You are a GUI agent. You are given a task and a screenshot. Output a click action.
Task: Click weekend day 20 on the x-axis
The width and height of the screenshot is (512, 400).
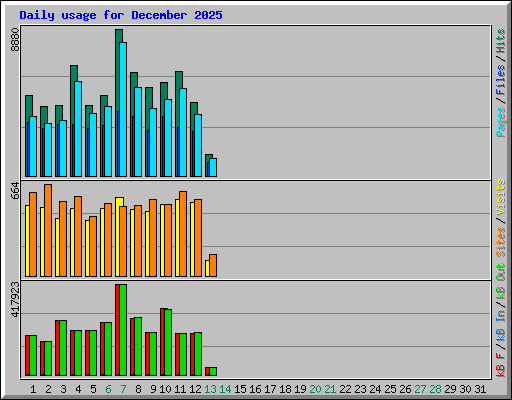[315, 389]
